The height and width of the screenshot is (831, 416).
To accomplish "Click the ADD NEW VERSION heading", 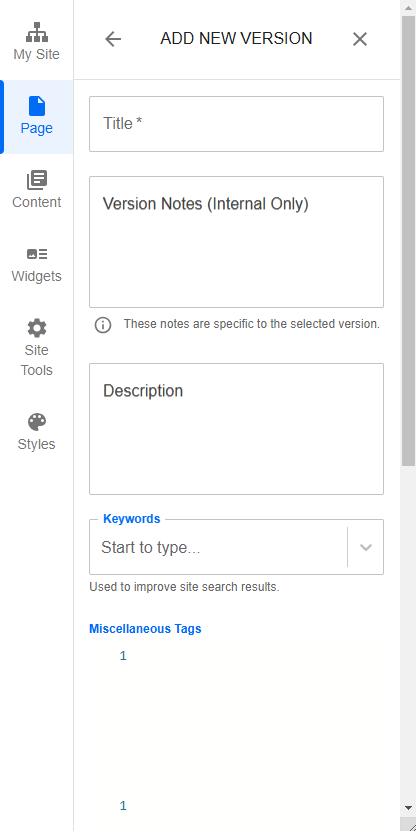I will (236, 39).
